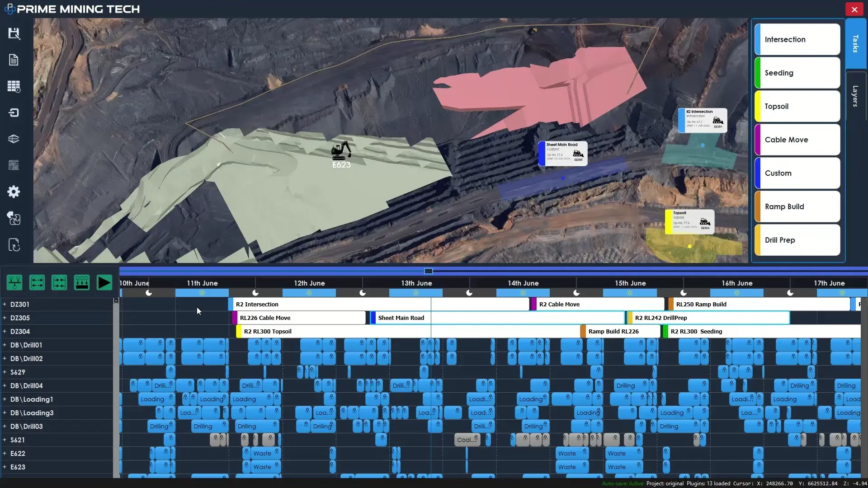868x488 pixels.
Task: Select the Cable Move task type
Action: coord(797,140)
